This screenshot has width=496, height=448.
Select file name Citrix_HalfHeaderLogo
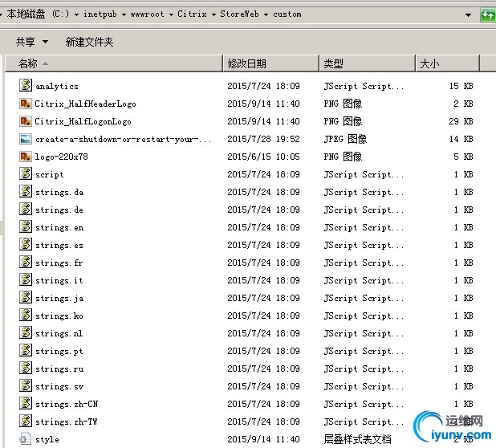click(x=85, y=104)
